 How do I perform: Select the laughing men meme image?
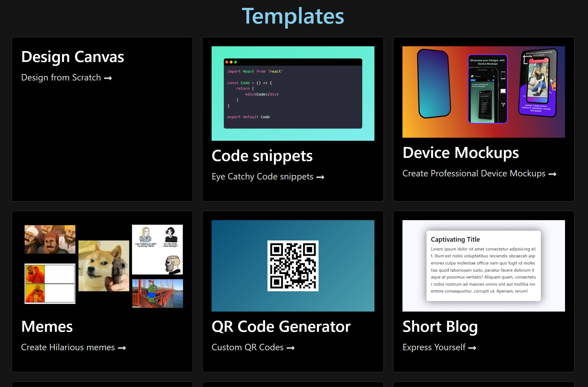50,239
